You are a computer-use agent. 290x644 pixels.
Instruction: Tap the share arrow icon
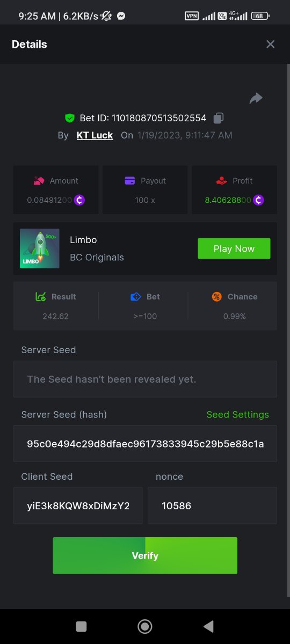256,98
